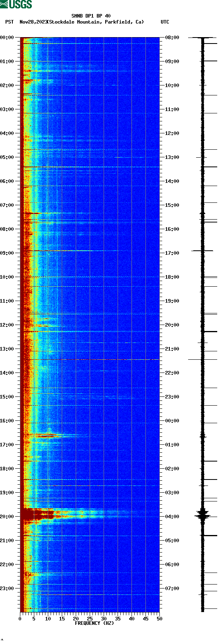
Task: Click the 21:00 UTC time label
Action: (x=172, y=349)
